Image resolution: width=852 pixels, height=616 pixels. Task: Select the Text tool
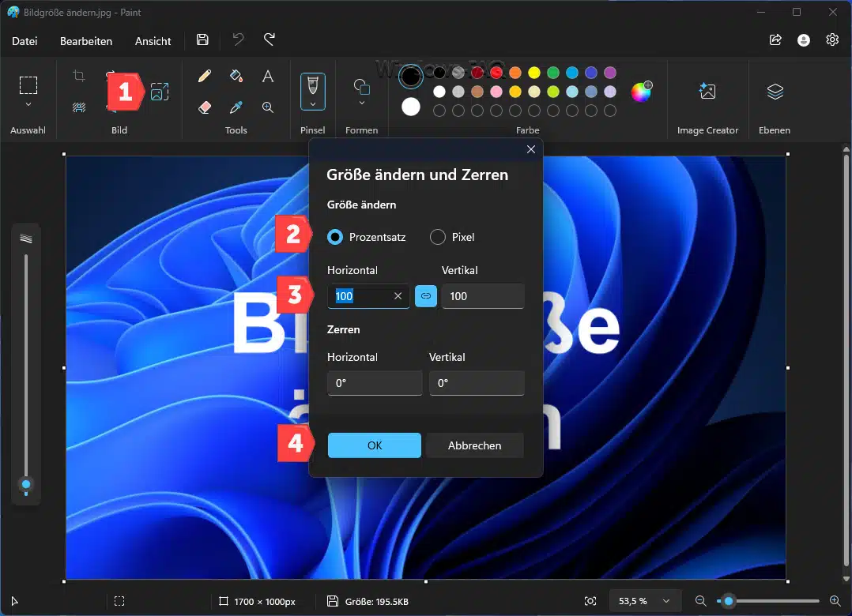tap(268, 76)
